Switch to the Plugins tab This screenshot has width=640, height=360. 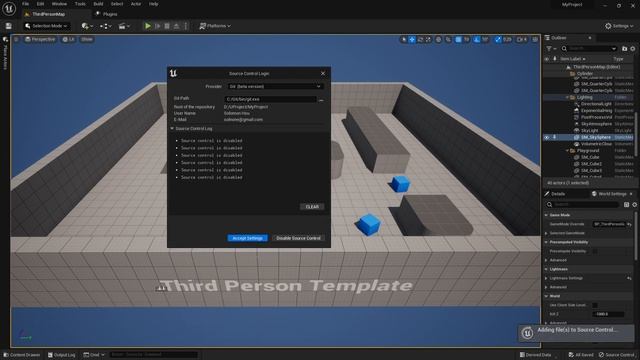[x=107, y=14]
